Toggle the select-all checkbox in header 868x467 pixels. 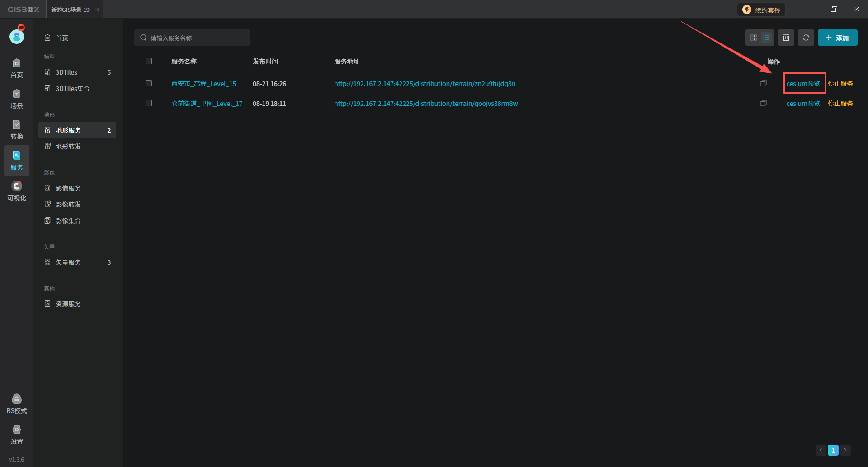coord(149,61)
